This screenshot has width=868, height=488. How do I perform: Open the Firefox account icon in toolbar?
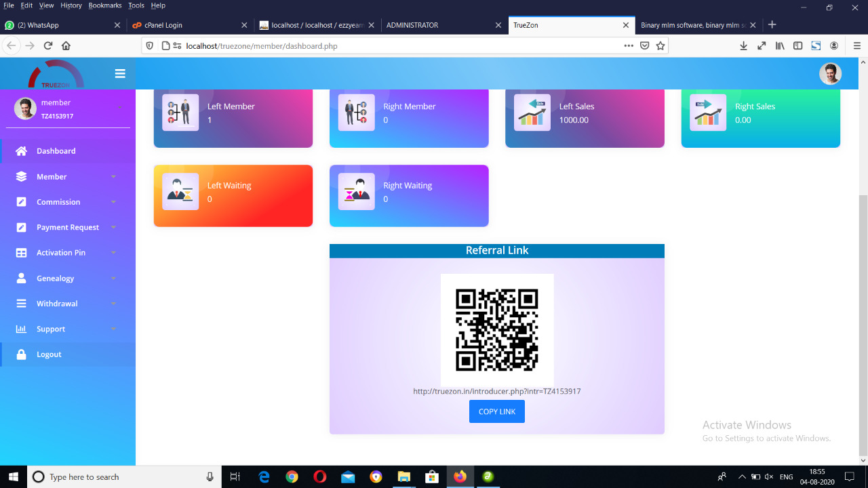click(x=834, y=46)
